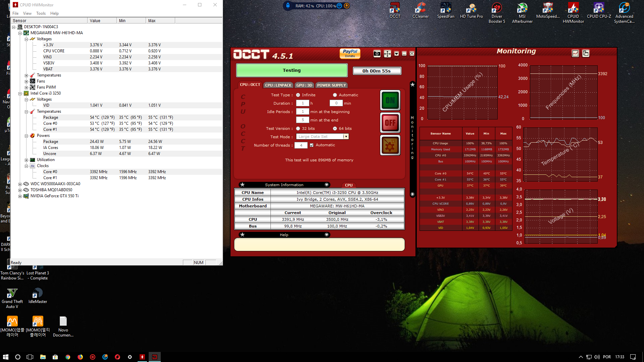Image resolution: width=644 pixels, height=362 pixels.
Task: Open HD Tune Pro desktop shortcut
Action: (471, 10)
